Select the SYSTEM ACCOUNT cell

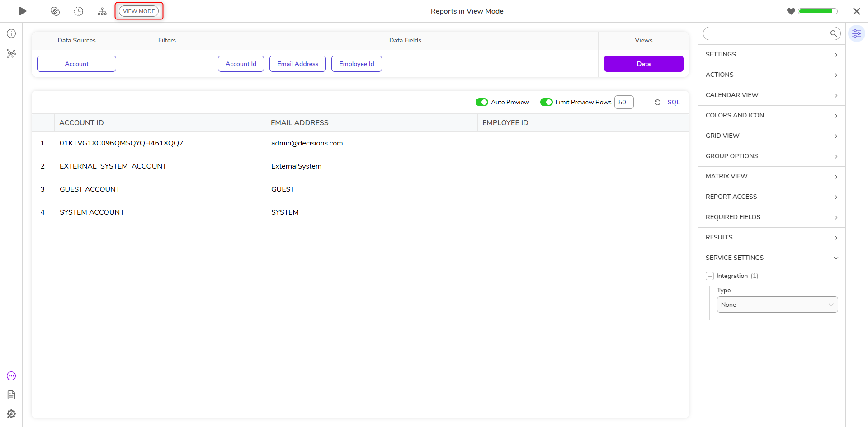point(160,212)
